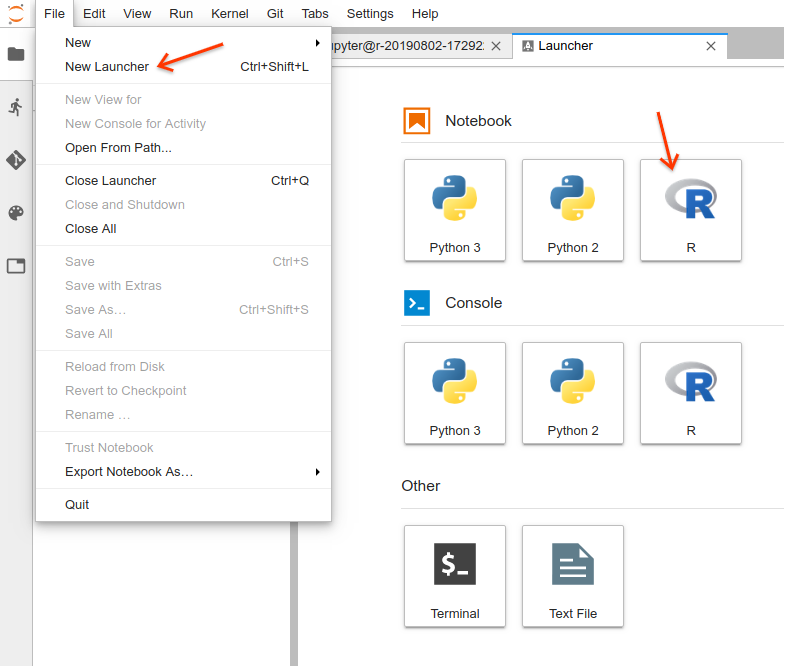
Task: Open the commands palette icon
Action: click(x=16, y=213)
